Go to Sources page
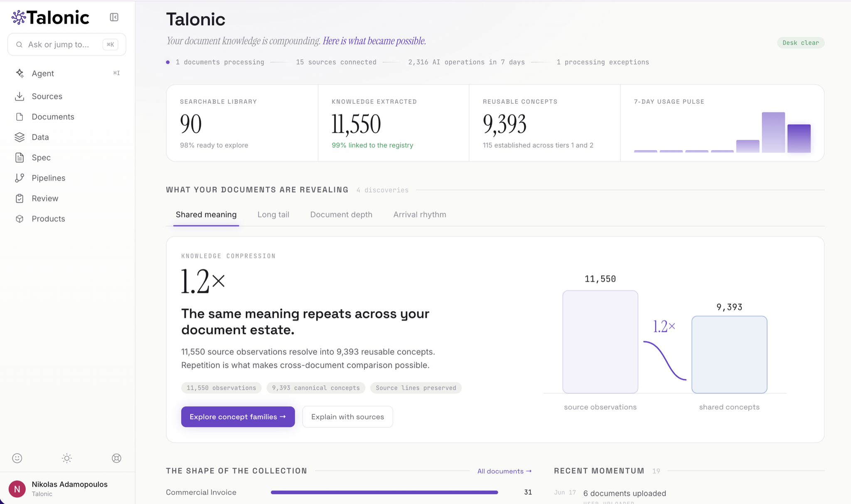The image size is (851, 504). tap(66, 96)
